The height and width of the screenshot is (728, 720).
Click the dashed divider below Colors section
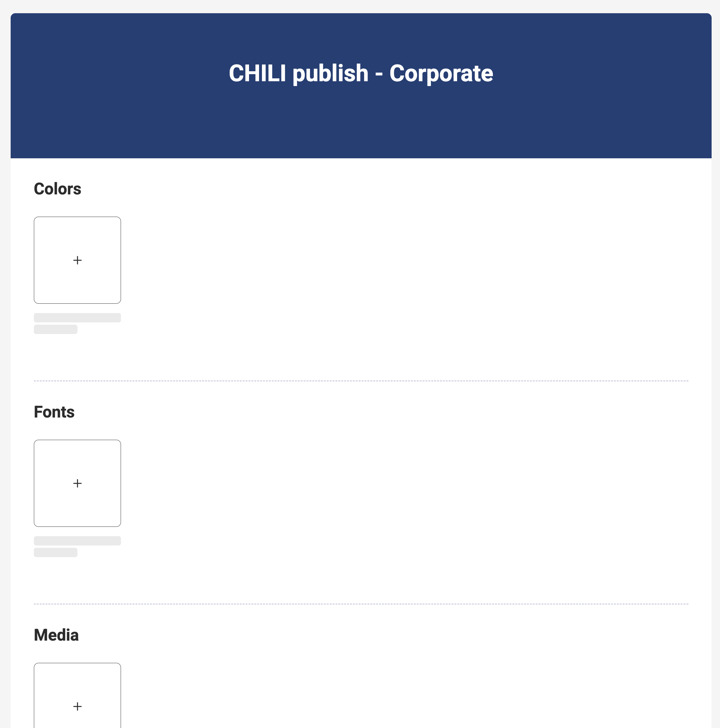pos(361,381)
